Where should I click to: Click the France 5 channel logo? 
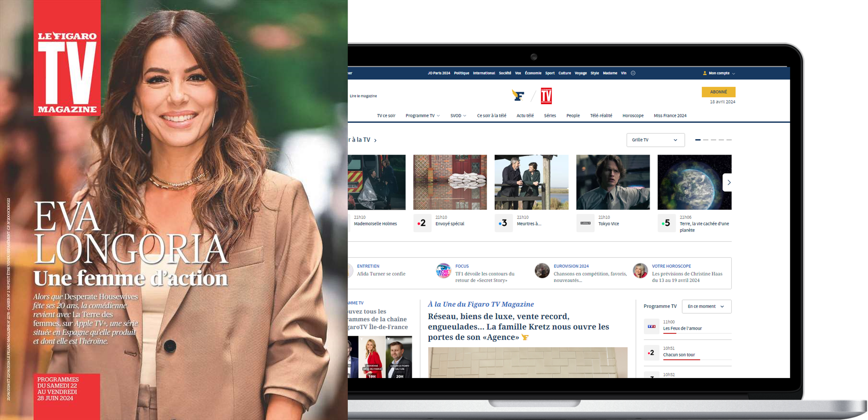(666, 223)
